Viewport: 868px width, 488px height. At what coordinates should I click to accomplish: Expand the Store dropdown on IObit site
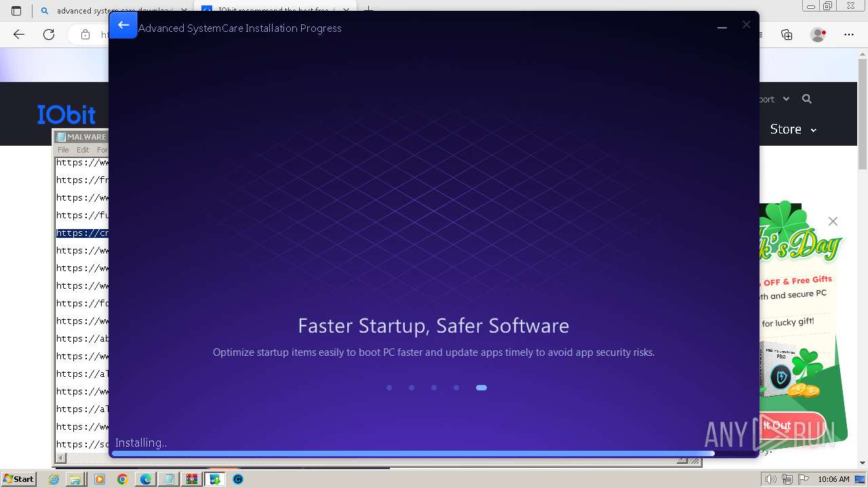pyautogui.click(x=793, y=129)
